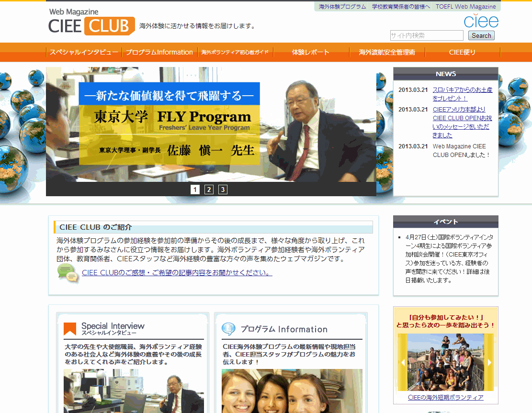Click the first 2013.03.21 news date
This screenshot has height=413, width=532.
coord(413,90)
